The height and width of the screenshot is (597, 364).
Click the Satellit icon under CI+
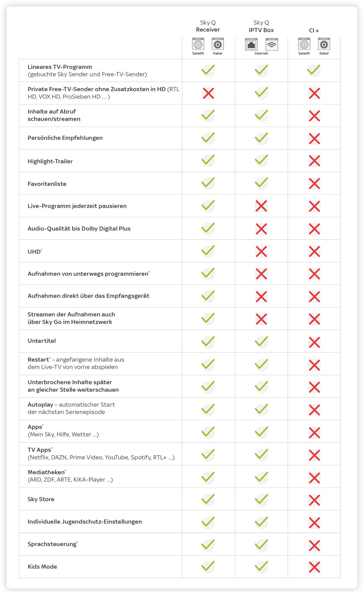pos(304,44)
